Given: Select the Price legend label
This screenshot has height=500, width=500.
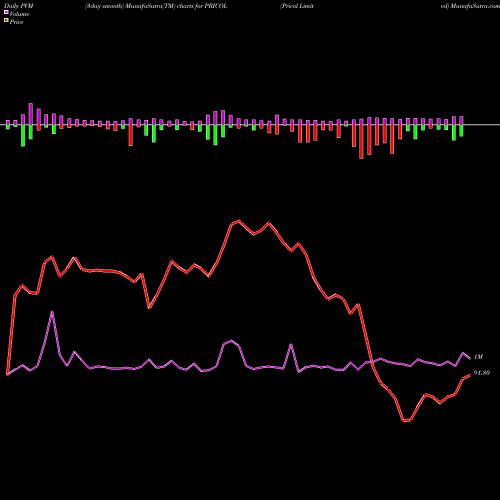Looking at the screenshot, I should click(16, 22).
